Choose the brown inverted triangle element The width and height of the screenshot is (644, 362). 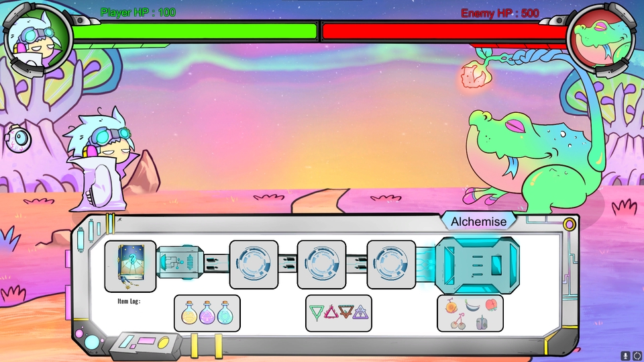tap(346, 312)
